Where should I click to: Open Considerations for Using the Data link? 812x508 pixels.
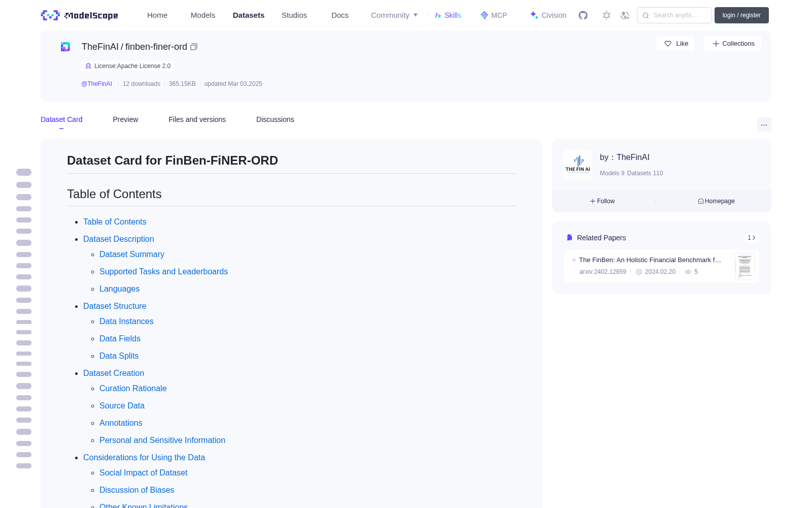click(x=144, y=457)
